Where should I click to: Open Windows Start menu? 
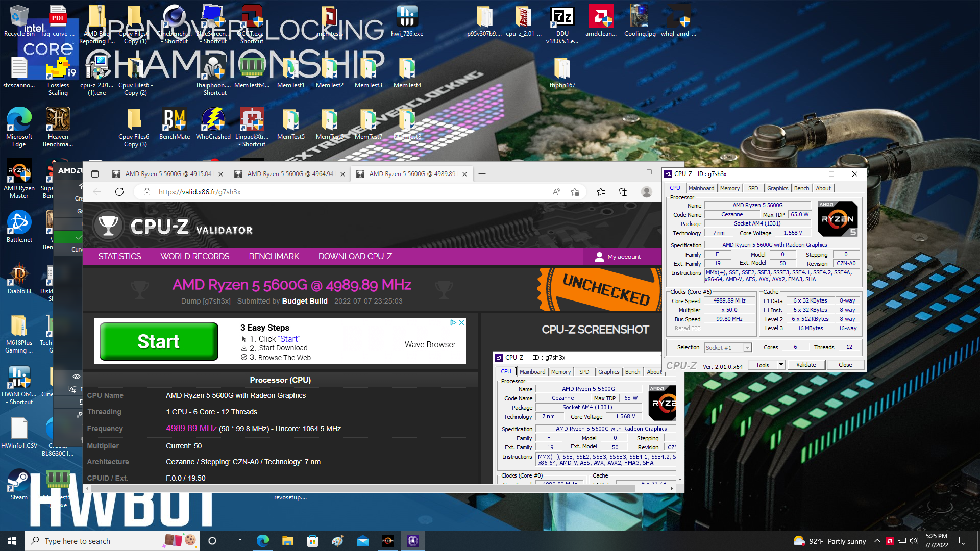point(12,541)
